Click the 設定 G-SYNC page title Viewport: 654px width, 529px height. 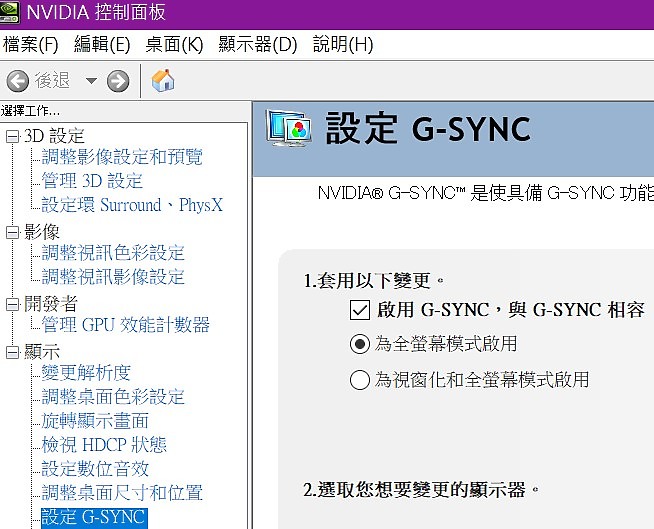pyautogui.click(x=428, y=128)
